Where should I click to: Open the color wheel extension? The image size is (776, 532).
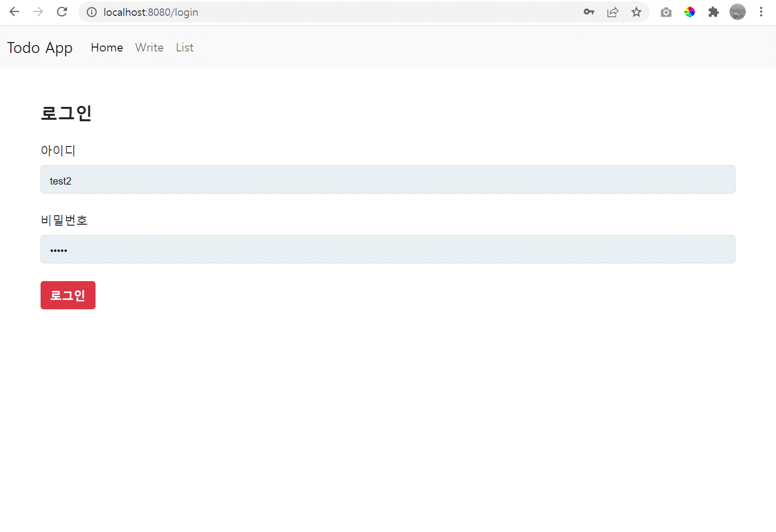690,12
